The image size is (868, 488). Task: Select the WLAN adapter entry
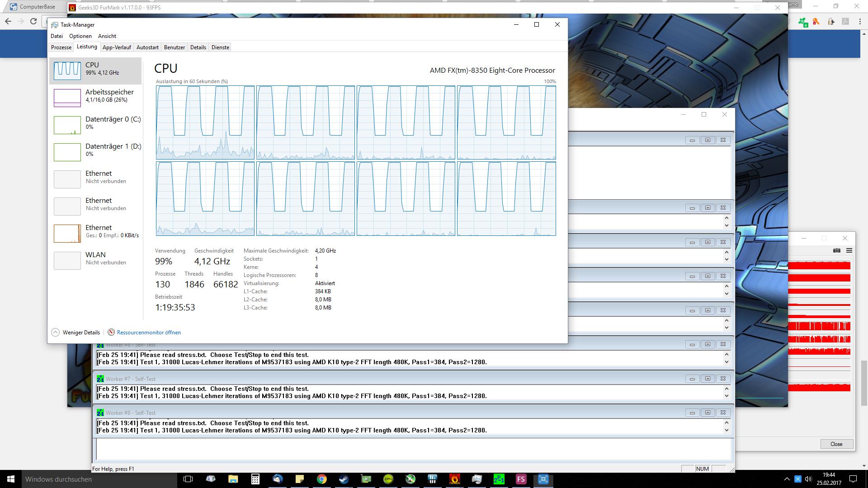click(x=95, y=258)
